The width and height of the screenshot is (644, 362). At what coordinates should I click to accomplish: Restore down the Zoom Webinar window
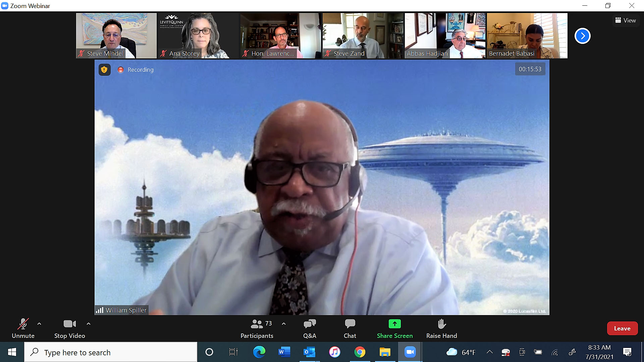coord(608,6)
